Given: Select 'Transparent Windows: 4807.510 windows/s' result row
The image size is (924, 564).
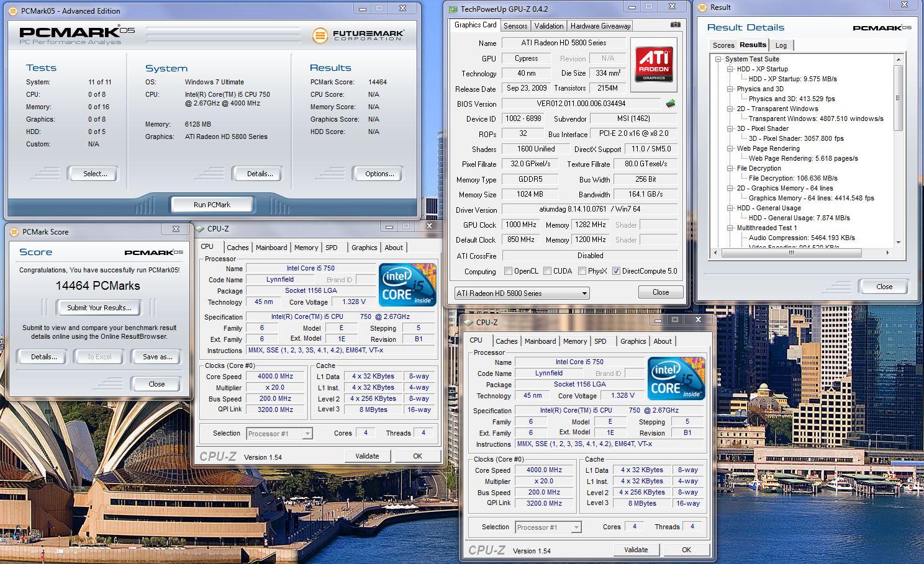Looking at the screenshot, I should (816, 119).
